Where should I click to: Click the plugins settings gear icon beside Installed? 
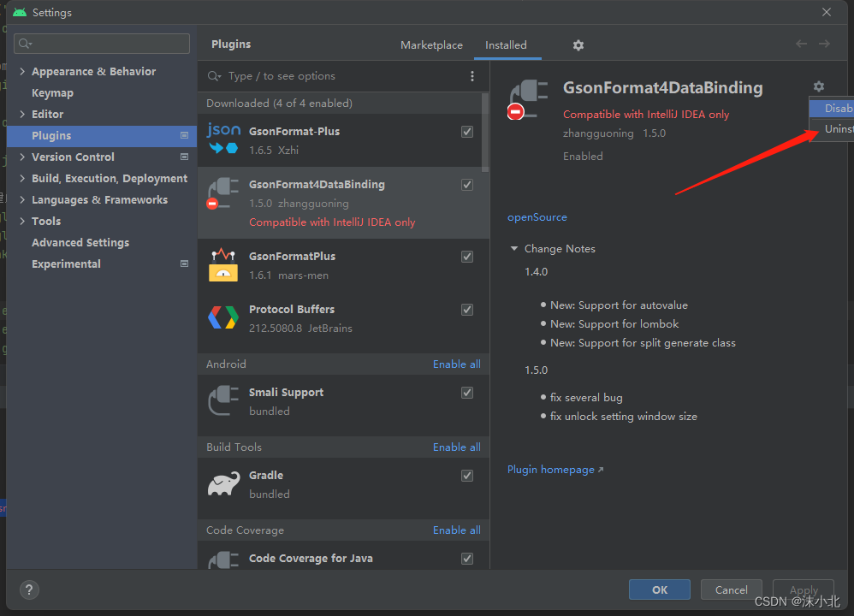(578, 45)
